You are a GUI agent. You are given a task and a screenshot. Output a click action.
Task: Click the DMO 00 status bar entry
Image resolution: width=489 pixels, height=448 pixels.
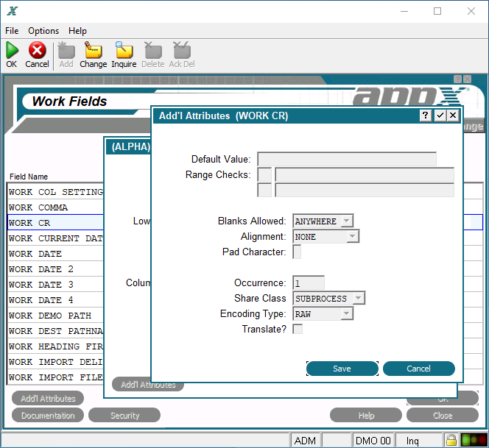tap(373, 440)
